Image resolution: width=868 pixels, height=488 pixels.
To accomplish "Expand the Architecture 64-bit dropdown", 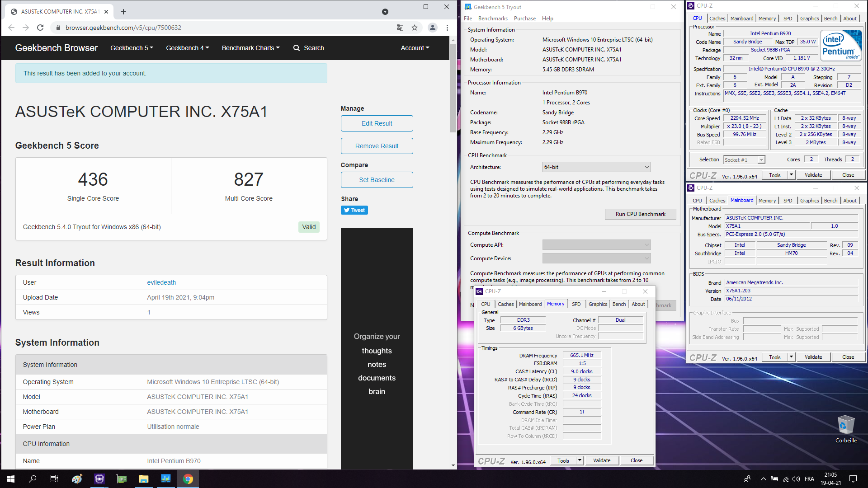I will coord(596,167).
